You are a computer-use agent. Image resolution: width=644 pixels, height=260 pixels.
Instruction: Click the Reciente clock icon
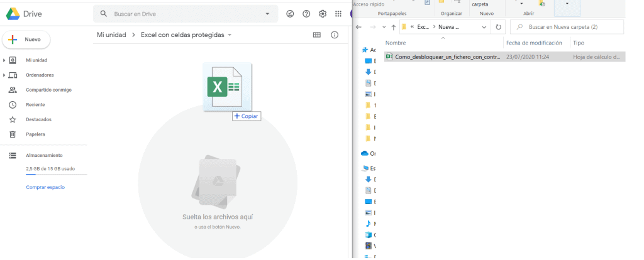[x=13, y=105]
